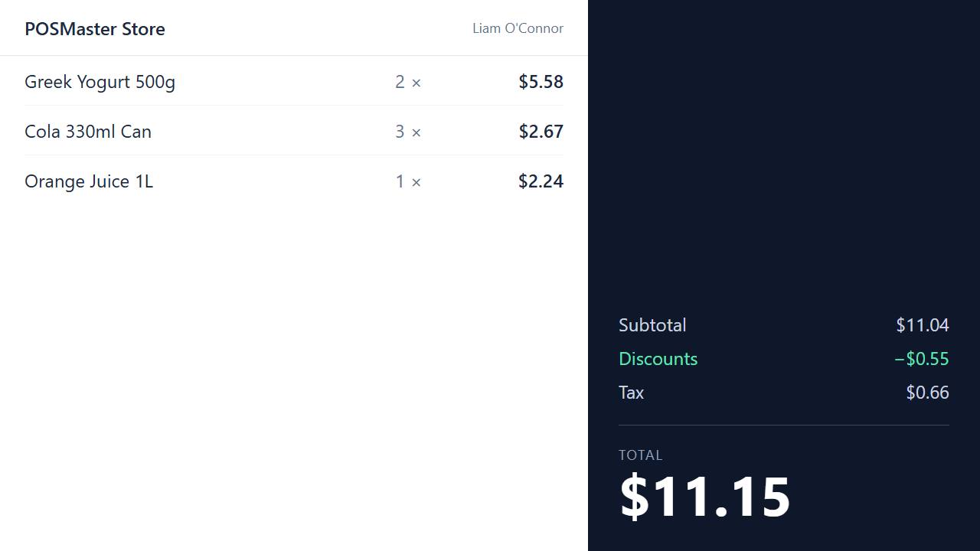Click the POSMaster Store title
Image resolution: width=980 pixels, height=551 pixels.
click(x=95, y=29)
